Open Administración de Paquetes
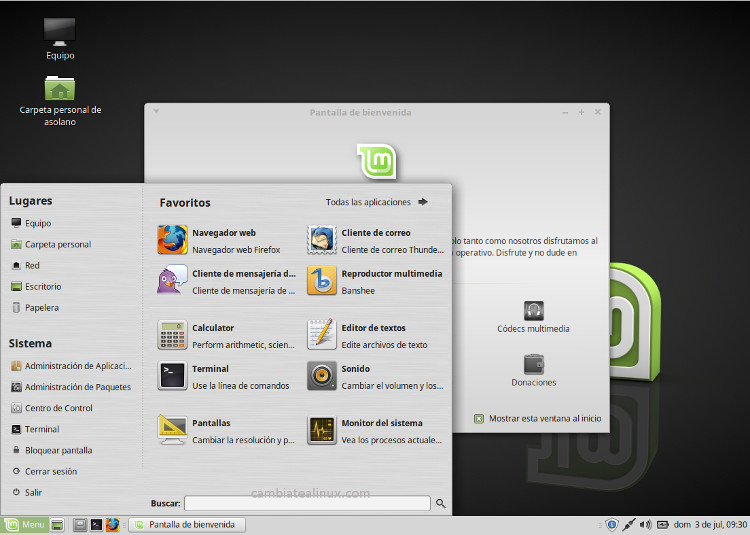The image size is (750, 535). coord(71,387)
